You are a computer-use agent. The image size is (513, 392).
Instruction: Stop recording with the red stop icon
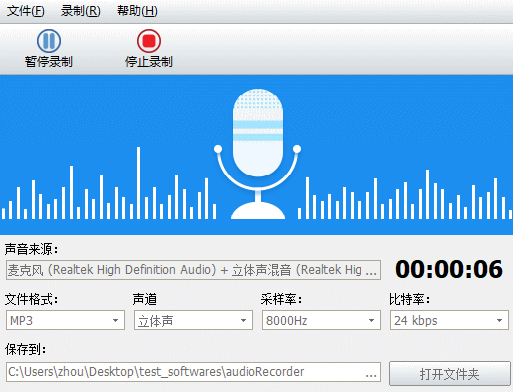[149, 41]
